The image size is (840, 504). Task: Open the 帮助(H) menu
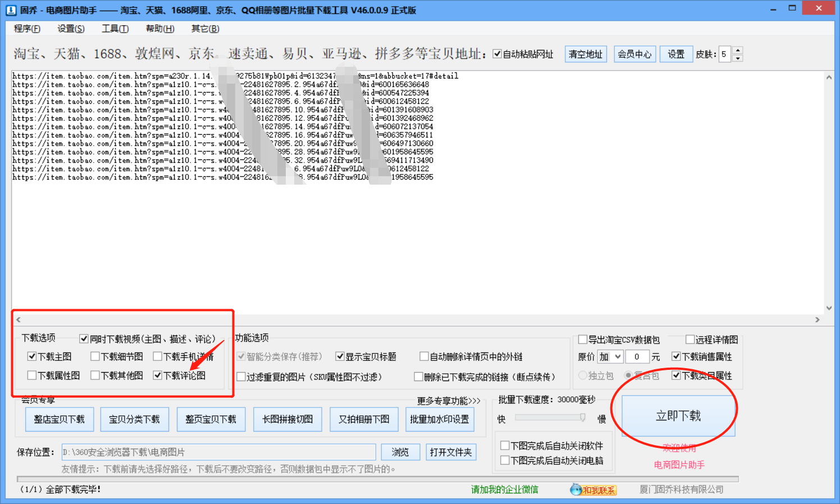[160, 29]
